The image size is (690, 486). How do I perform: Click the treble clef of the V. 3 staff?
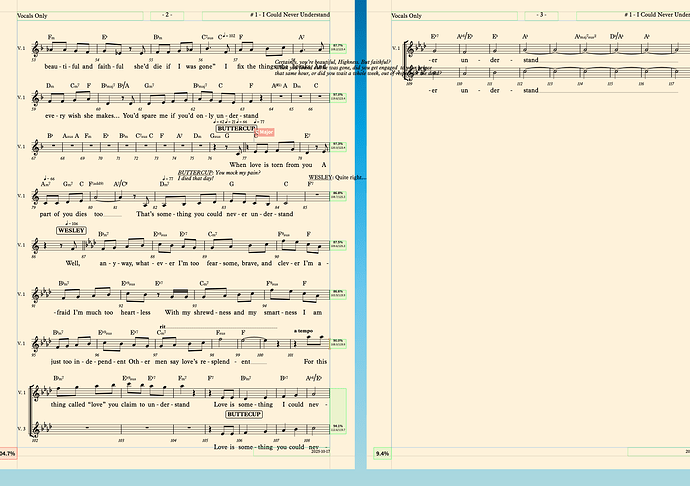coord(36,428)
